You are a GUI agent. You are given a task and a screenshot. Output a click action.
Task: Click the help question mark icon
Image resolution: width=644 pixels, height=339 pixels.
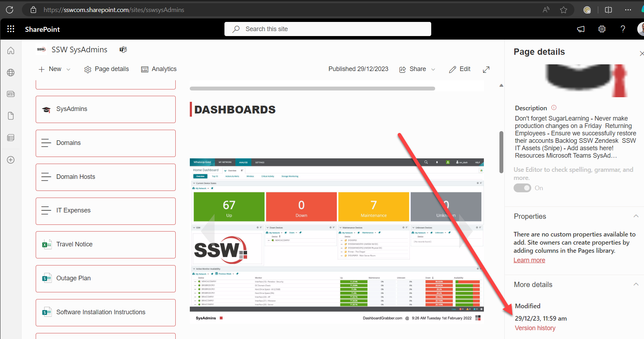(x=623, y=29)
